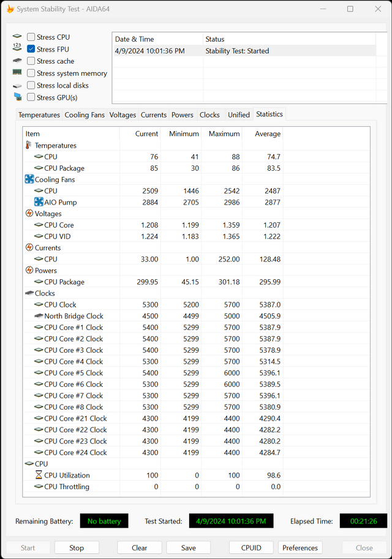Uncheck the Stress FPU checkbox
This screenshot has width=392, height=559.
[x=31, y=49]
